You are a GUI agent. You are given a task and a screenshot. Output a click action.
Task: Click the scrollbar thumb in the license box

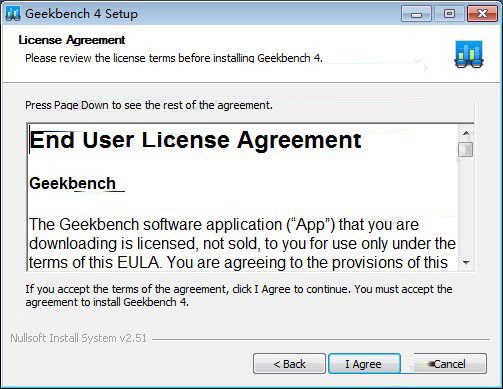click(x=466, y=149)
